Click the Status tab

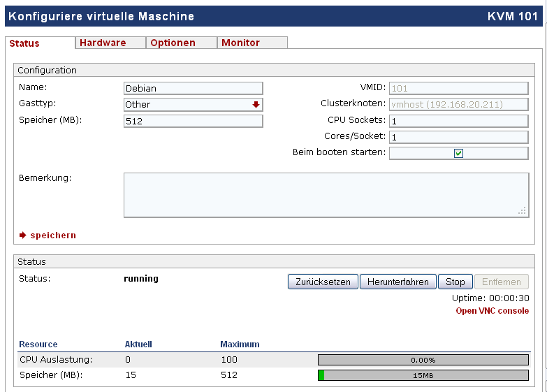click(40, 43)
